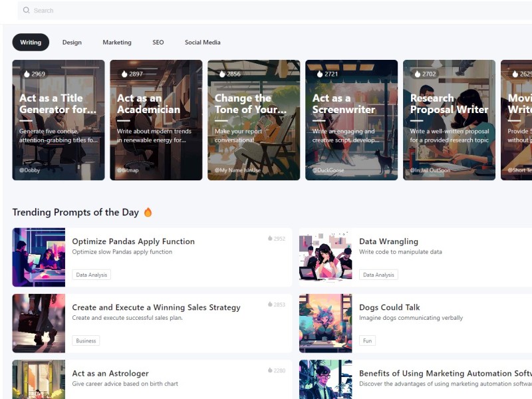Click "Create and execute successful sales plan." text

coord(127,318)
